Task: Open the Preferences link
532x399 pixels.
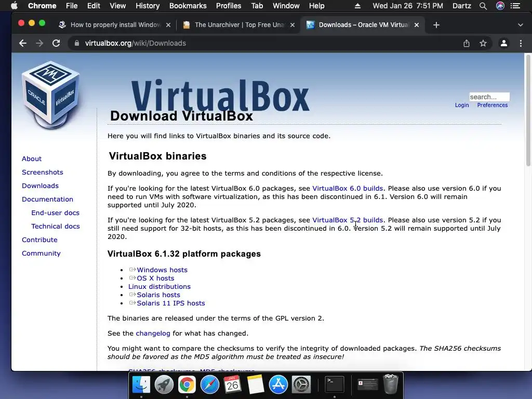Action: point(493,105)
